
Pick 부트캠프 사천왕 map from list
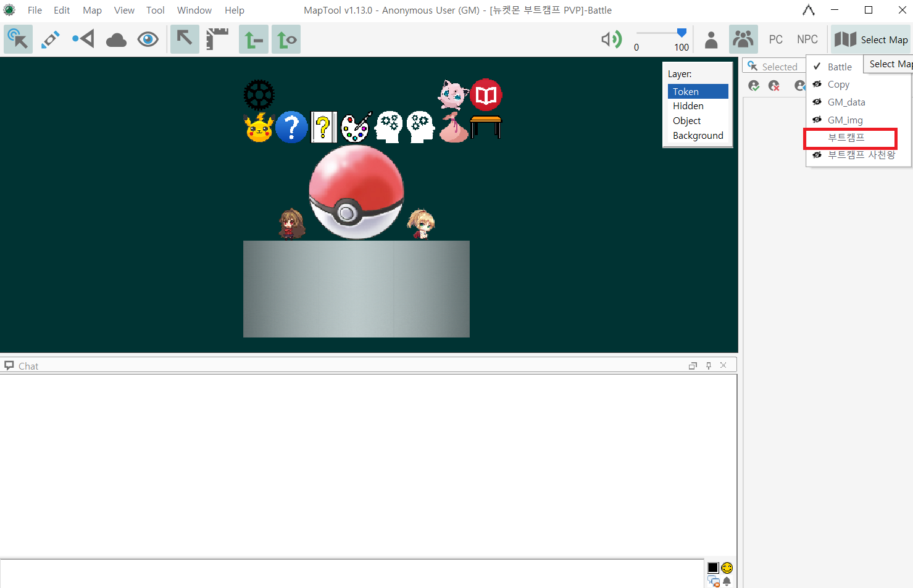861,155
